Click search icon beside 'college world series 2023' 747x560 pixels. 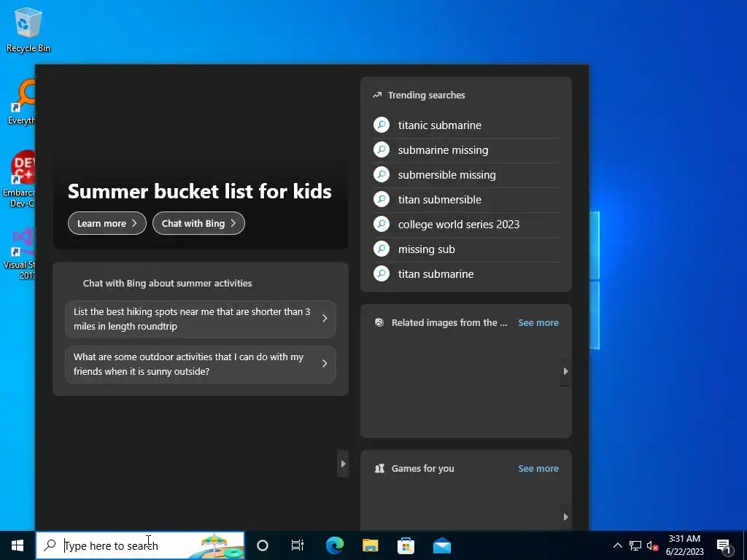(x=382, y=224)
